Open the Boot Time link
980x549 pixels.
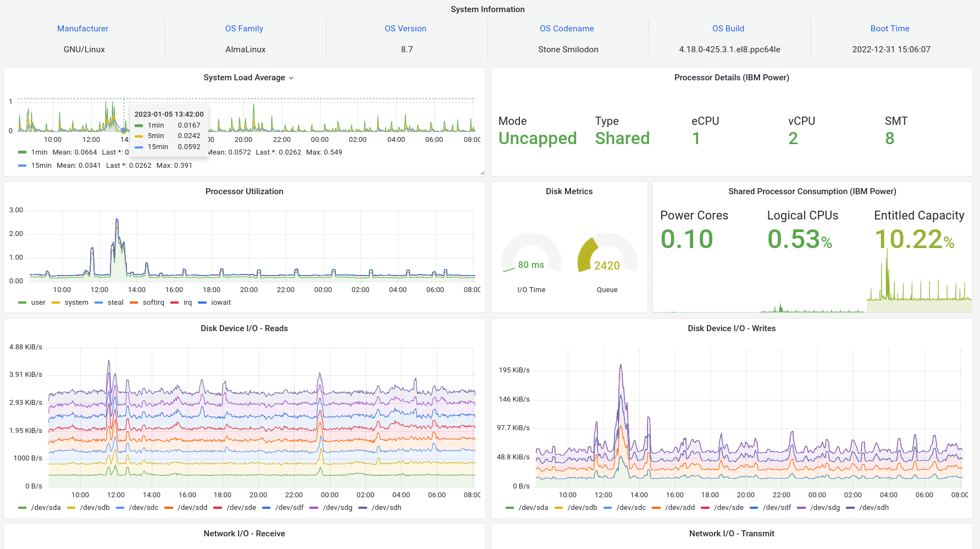click(x=890, y=29)
